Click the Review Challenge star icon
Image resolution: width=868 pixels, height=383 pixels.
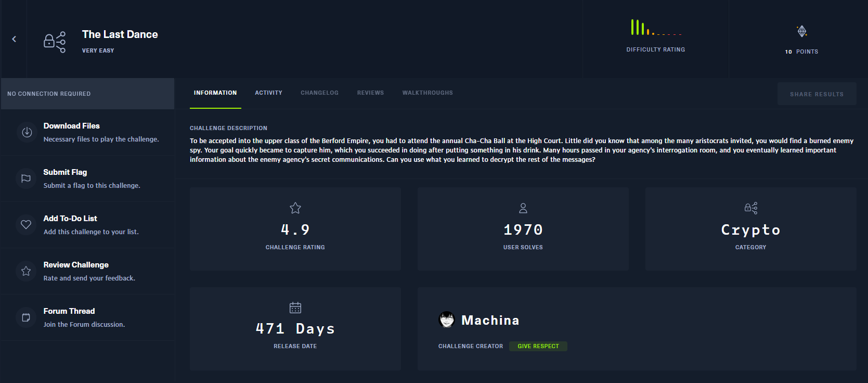pyautogui.click(x=26, y=271)
